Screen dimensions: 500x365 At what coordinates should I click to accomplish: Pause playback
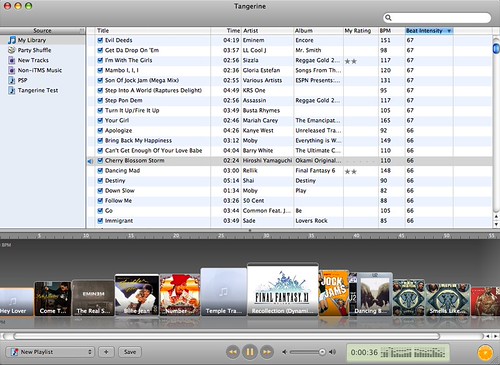point(250,352)
